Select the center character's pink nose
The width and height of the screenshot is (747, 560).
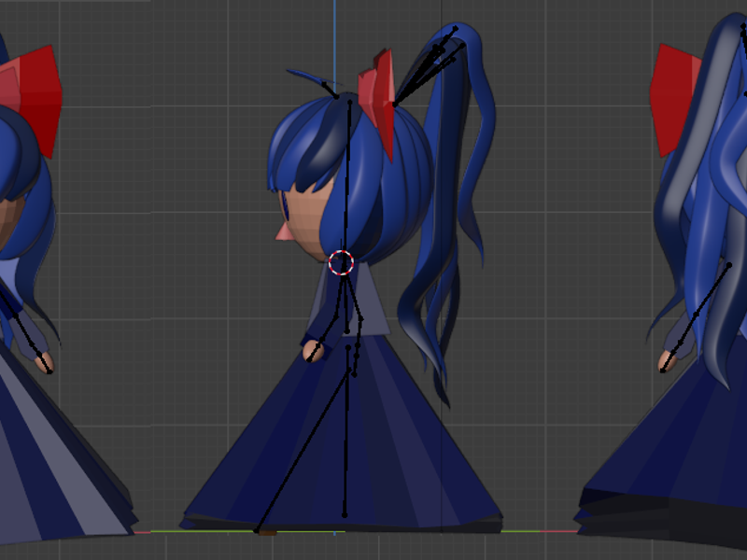click(284, 231)
